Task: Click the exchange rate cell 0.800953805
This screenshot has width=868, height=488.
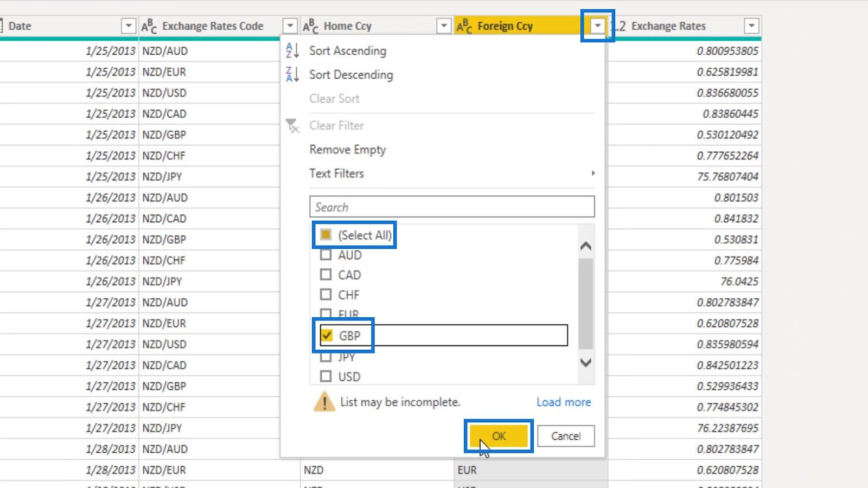Action: (x=685, y=51)
